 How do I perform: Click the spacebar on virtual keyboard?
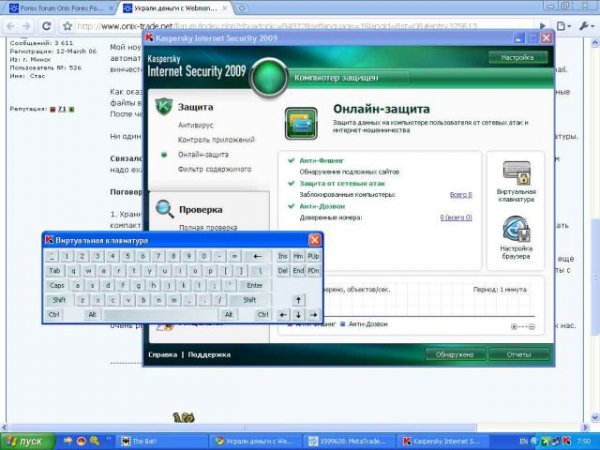click(x=161, y=315)
